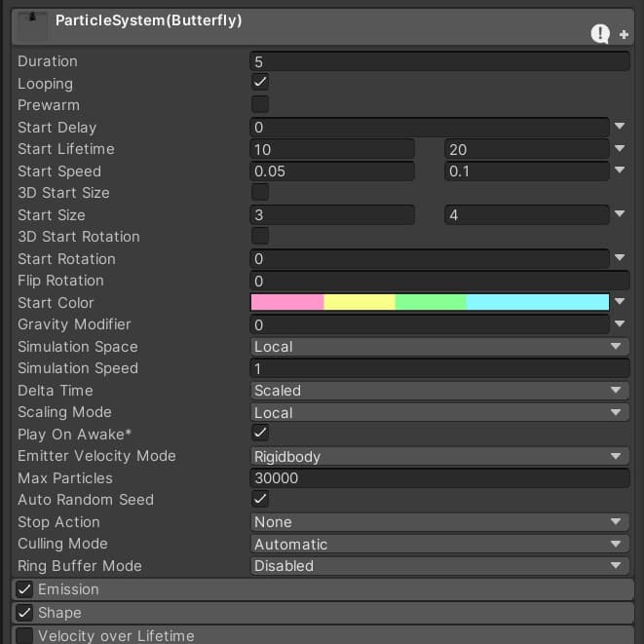644x644 pixels.
Task: Open the Start Delay mode arrow menu
Action: tap(621, 127)
